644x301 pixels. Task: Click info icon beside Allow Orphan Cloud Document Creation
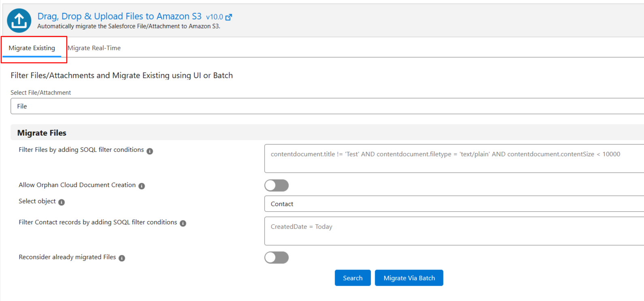(142, 186)
